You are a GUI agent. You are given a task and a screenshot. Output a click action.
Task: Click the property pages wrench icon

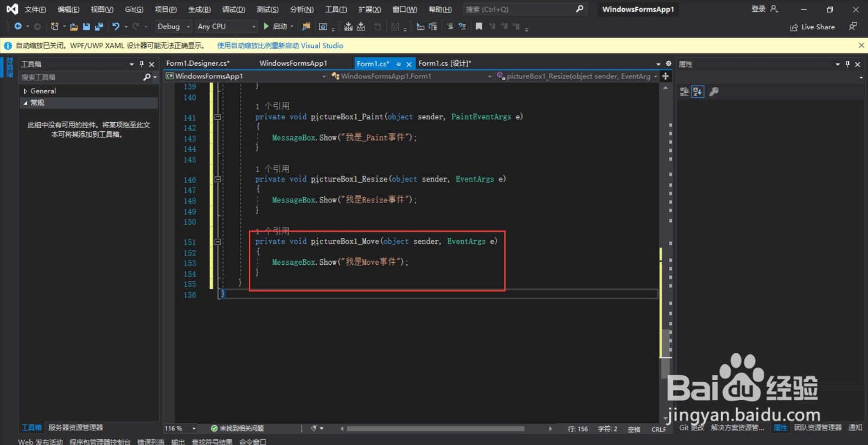click(x=714, y=92)
